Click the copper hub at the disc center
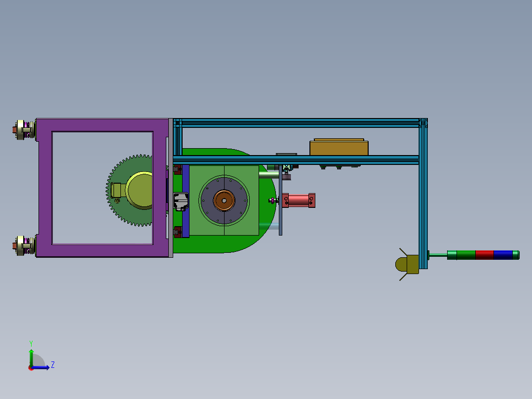 pos(224,200)
